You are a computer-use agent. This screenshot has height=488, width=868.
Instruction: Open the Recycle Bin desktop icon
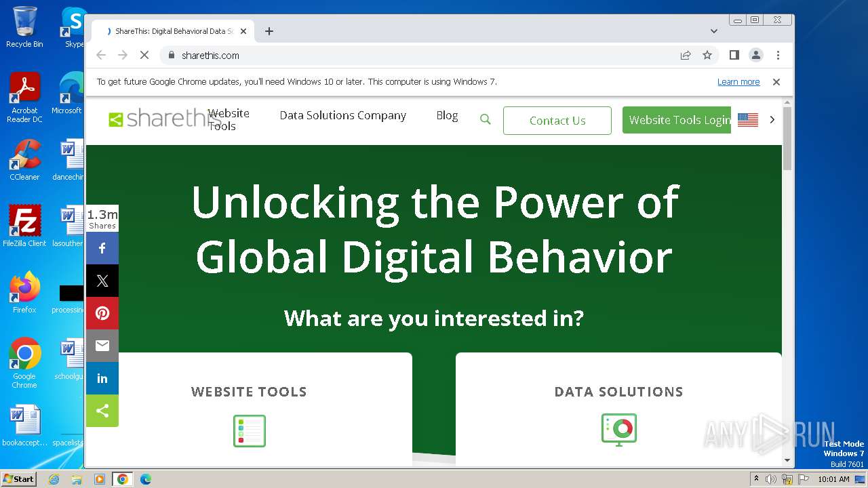[24, 27]
